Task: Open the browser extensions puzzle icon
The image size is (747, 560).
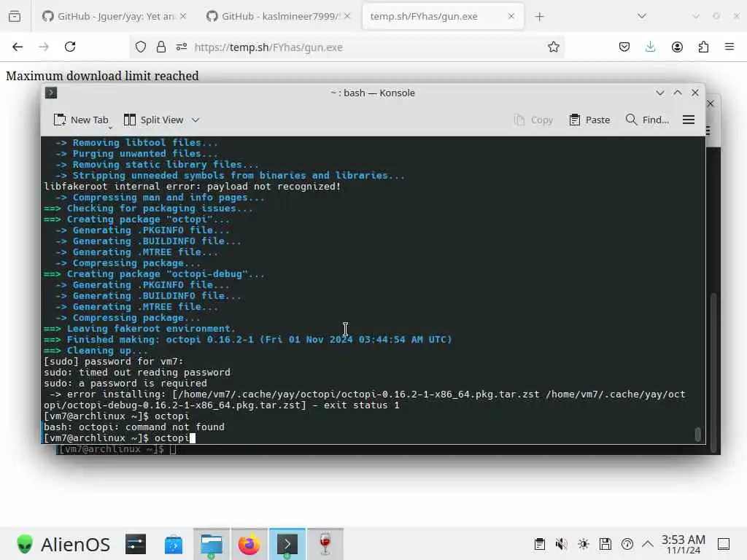Action: 703,47
